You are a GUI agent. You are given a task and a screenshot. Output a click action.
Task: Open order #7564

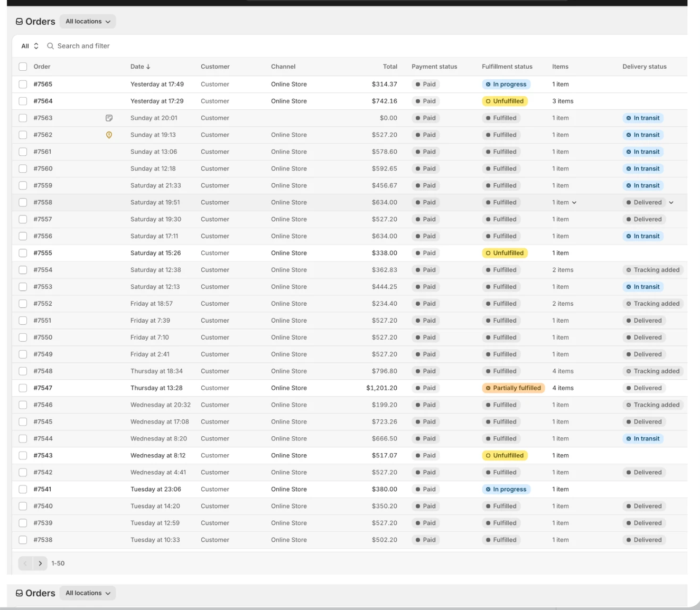click(43, 101)
